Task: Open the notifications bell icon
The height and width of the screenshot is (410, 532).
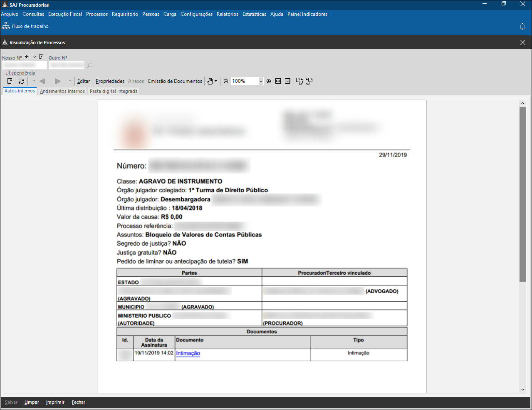Action: [522, 26]
